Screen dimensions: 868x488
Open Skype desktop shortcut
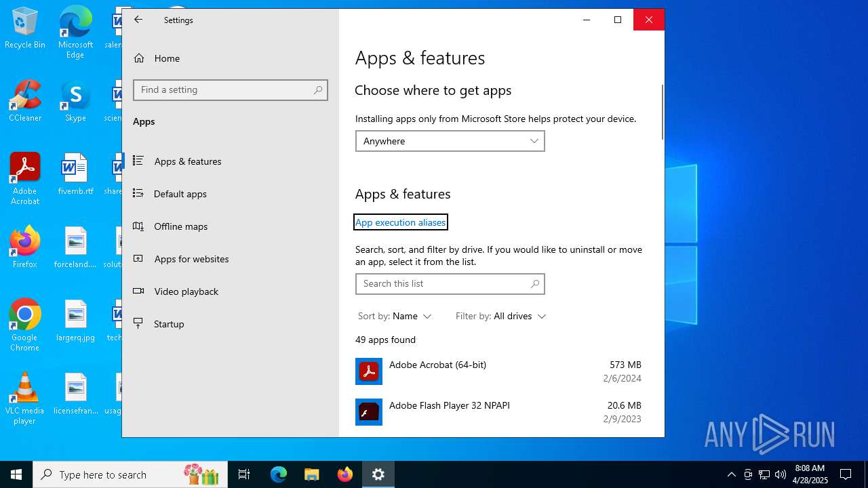click(x=75, y=102)
